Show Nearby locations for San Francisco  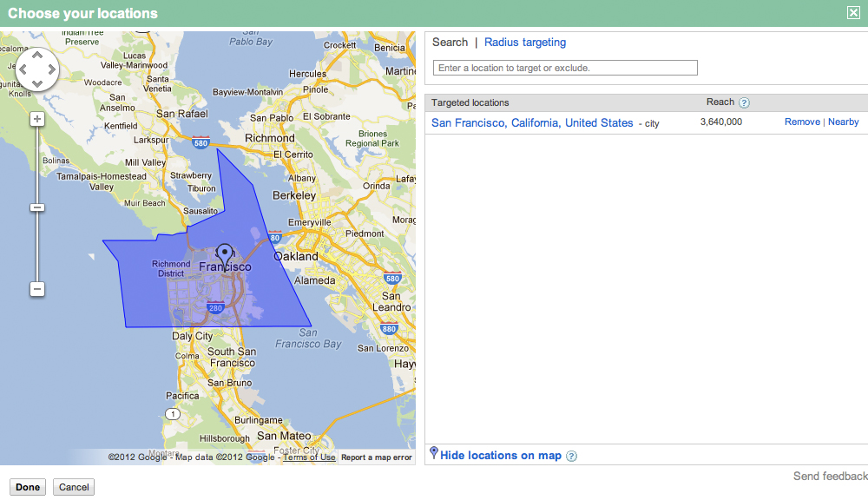(843, 122)
